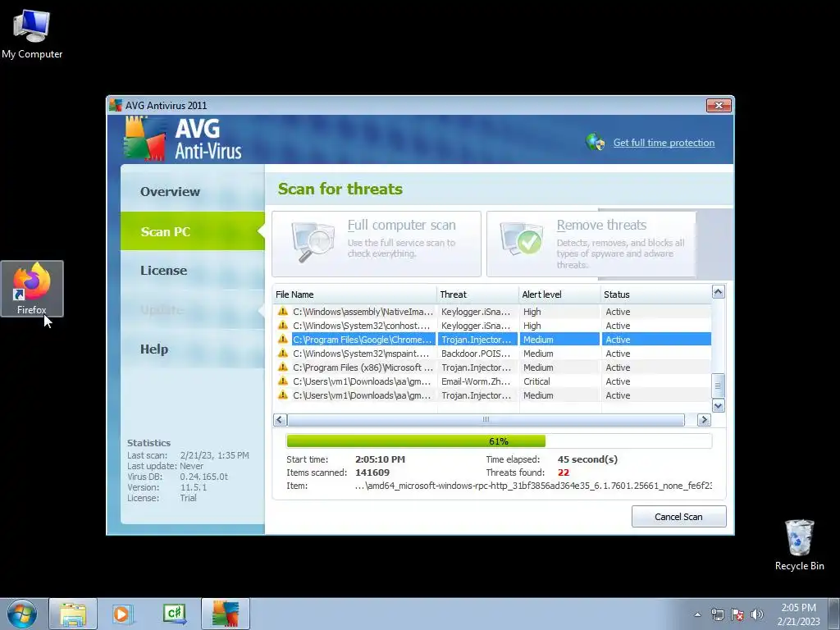
Task: Open the Overview tab
Action: pyautogui.click(x=192, y=191)
